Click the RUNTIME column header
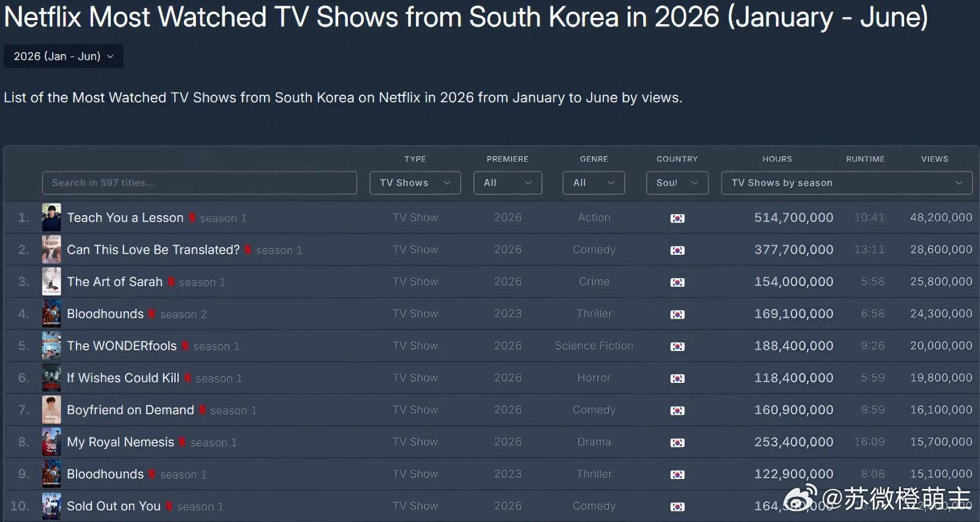The height and width of the screenshot is (522, 980). click(x=865, y=159)
